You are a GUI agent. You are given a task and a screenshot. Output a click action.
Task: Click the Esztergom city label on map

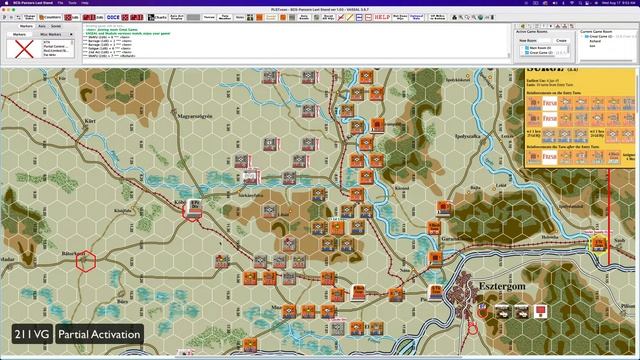(502, 286)
